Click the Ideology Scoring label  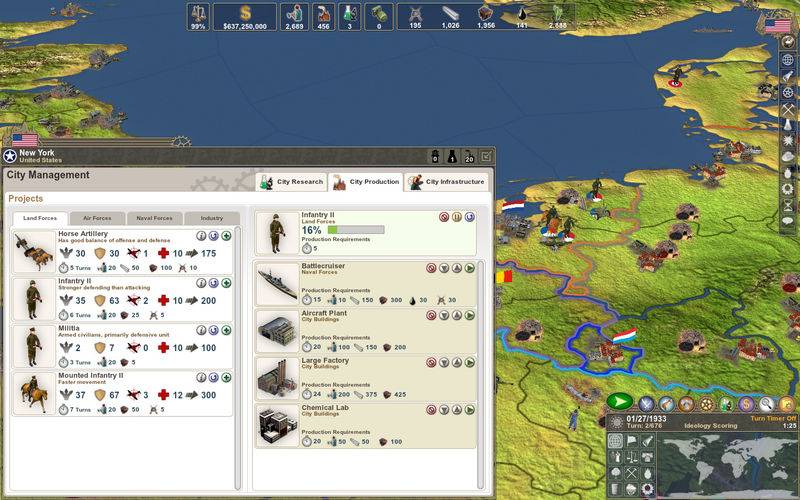[x=711, y=426]
